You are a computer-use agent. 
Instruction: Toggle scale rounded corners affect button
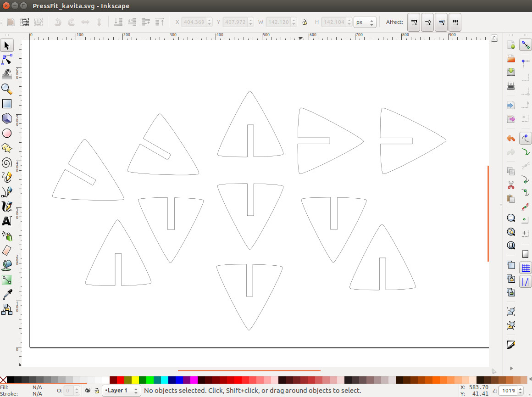coord(427,22)
